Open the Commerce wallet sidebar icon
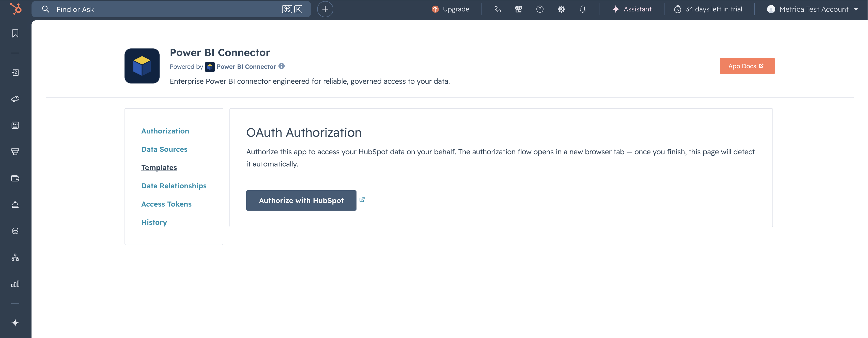 15,178
